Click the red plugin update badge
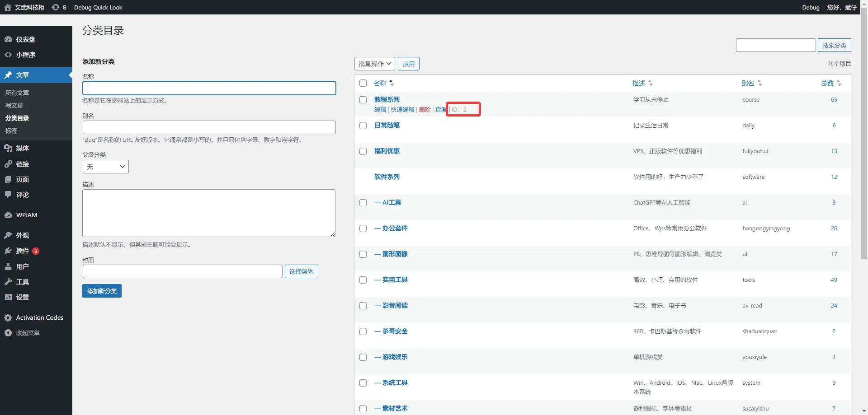Image resolution: width=868 pixels, height=415 pixels. coord(36,251)
